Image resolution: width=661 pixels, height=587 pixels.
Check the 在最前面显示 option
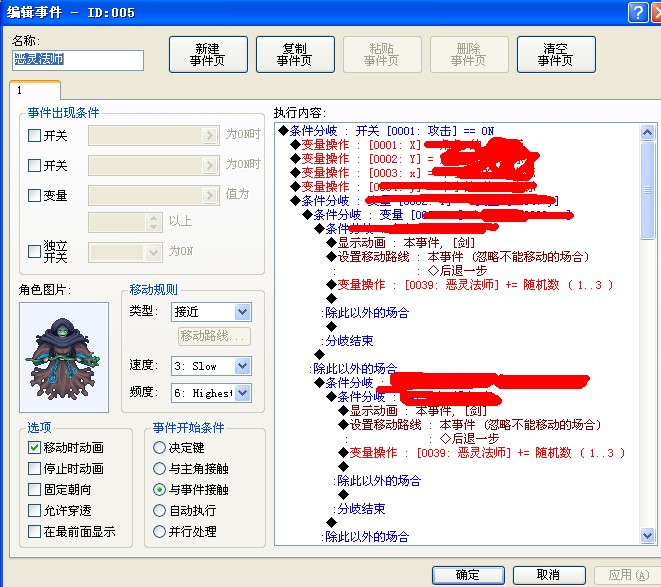coord(34,531)
